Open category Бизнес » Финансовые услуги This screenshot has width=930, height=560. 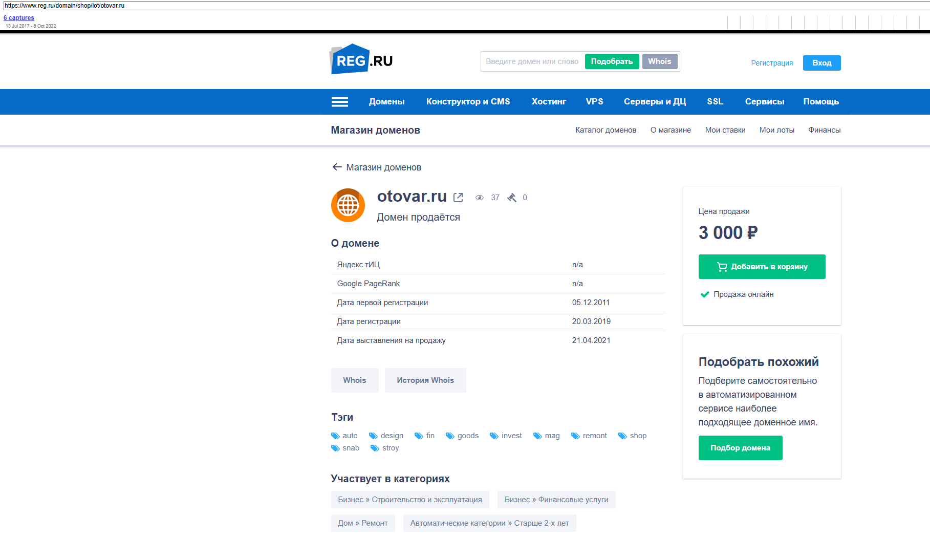coord(556,500)
